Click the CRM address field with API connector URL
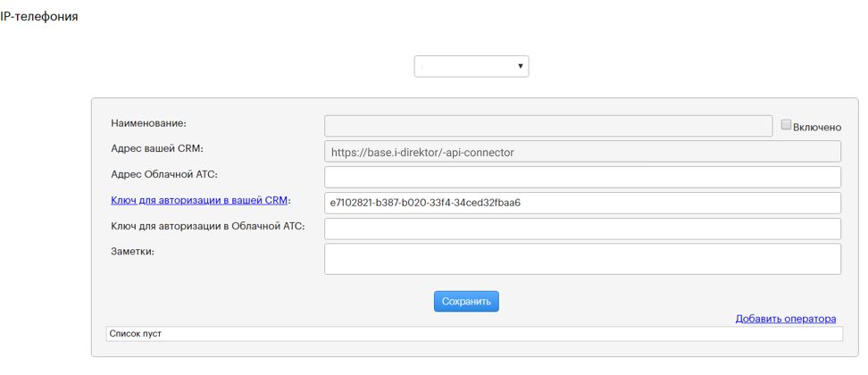This screenshot has width=868, height=375. click(x=582, y=152)
